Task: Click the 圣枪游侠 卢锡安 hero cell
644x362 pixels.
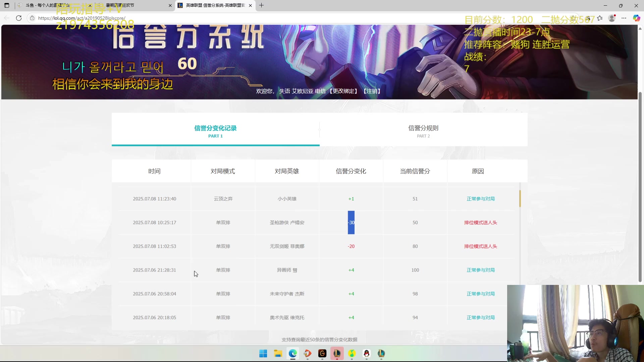Action: click(x=287, y=223)
